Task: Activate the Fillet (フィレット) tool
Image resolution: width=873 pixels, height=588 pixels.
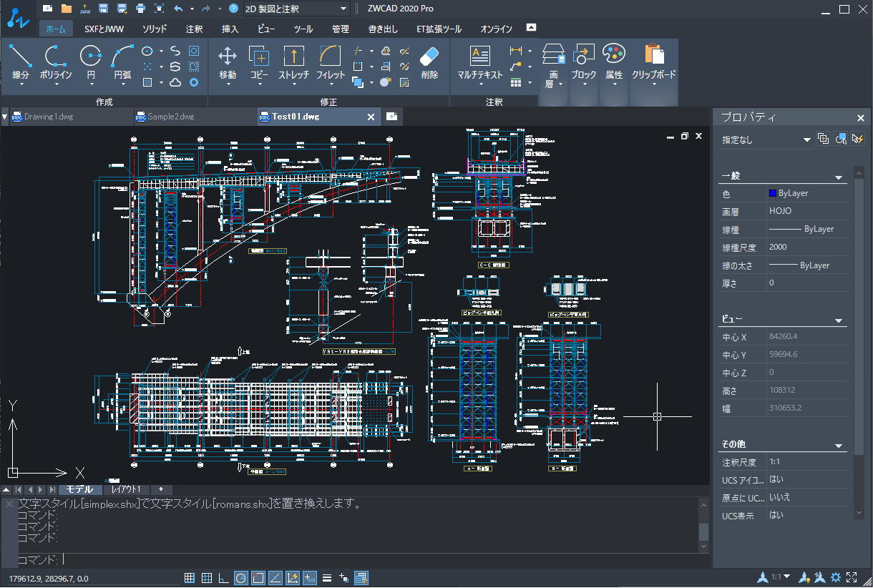Action: 331,62
